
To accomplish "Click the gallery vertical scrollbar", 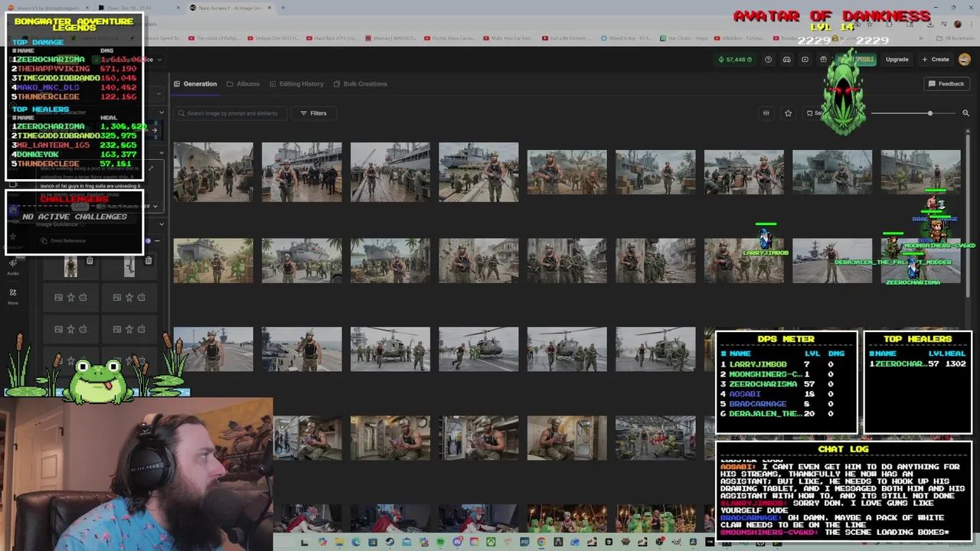I will click(x=969, y=214).
